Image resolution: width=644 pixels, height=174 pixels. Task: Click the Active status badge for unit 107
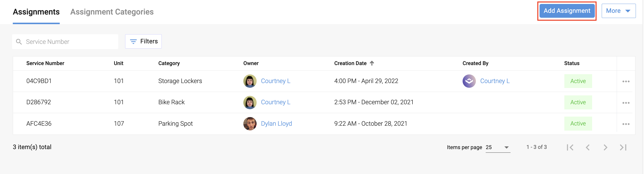pyautogui.click(x=578, y=124)
